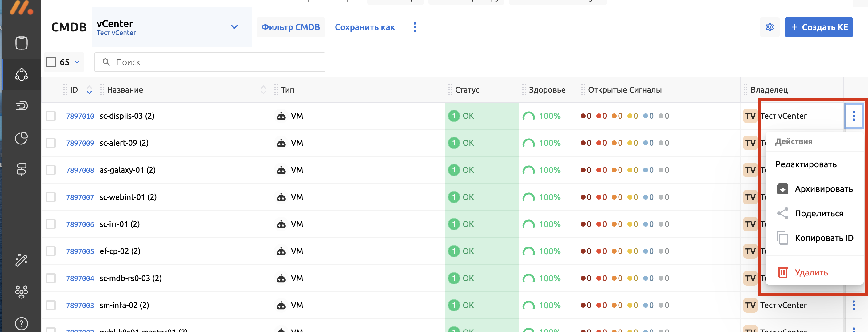Check the row checkbox for 7897004
The image size is (868, 332).
click(50, 278)
